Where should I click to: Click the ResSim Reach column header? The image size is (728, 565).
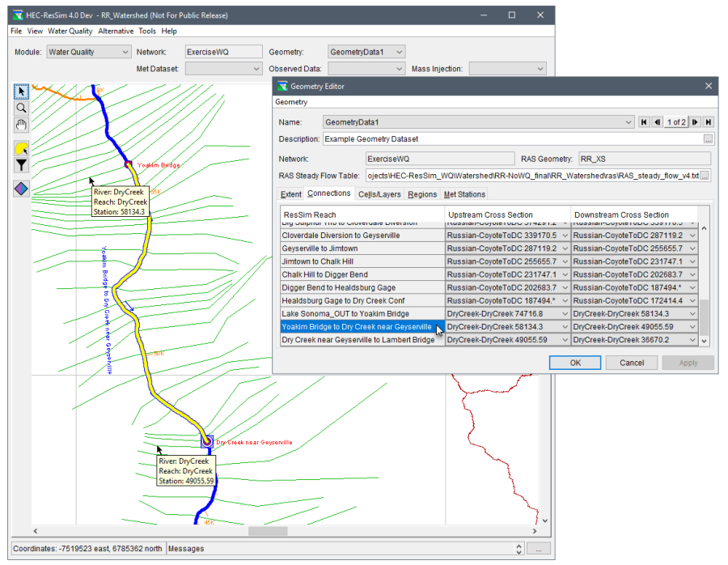(362, 215)
